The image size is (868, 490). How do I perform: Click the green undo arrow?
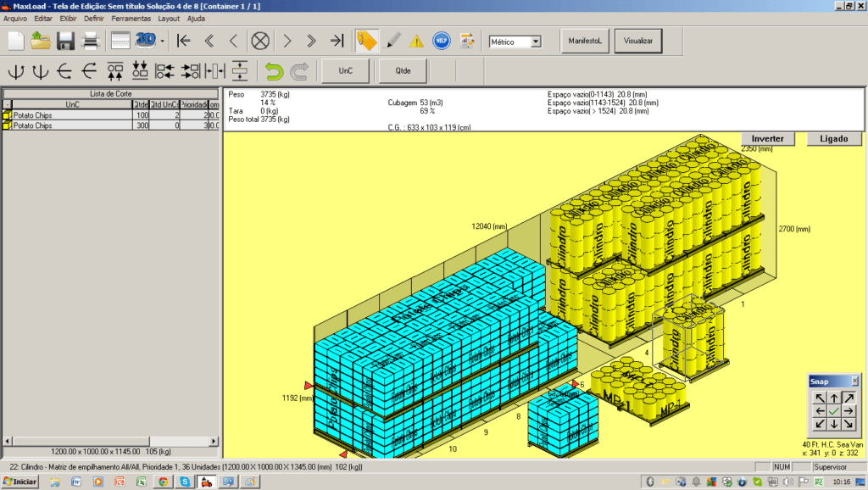pos(273,71)
